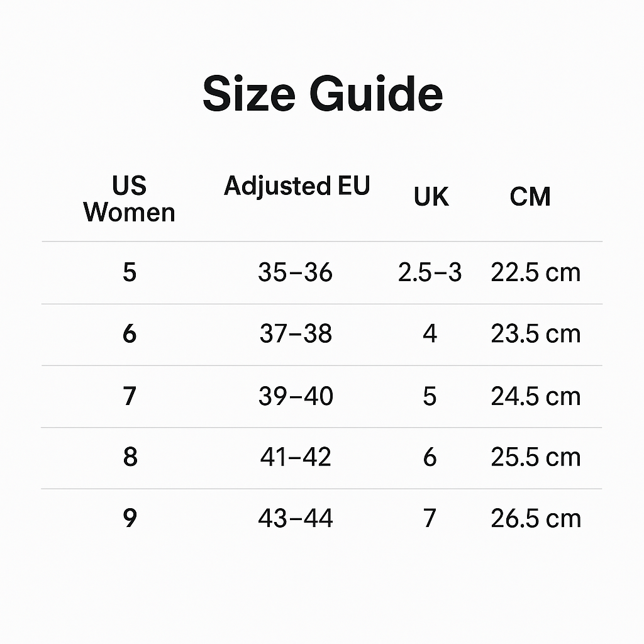Select US Women size 8
This screenshot has height=644, width=644.
point(130,457)
